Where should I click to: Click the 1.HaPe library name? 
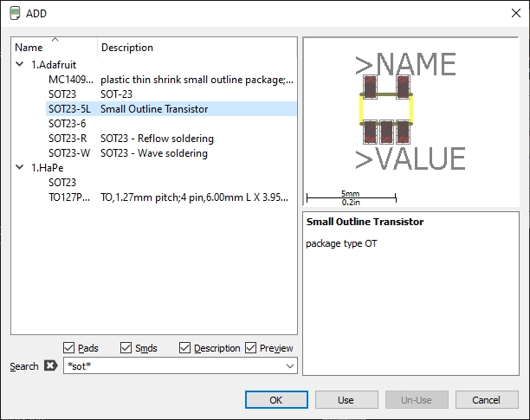(48, 168)
